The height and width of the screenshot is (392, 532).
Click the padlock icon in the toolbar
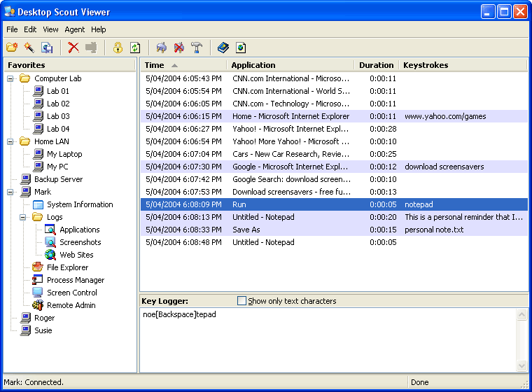pos(118,48)
